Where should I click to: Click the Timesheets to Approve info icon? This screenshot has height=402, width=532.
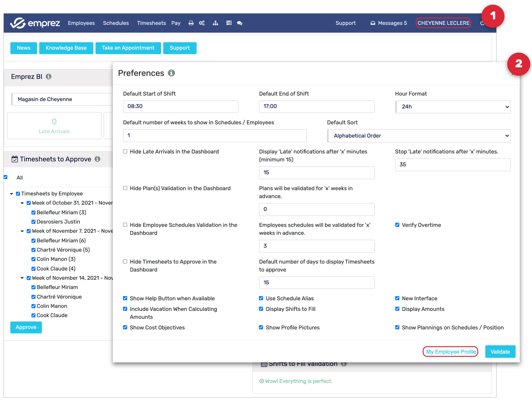(x=97, y=159)
